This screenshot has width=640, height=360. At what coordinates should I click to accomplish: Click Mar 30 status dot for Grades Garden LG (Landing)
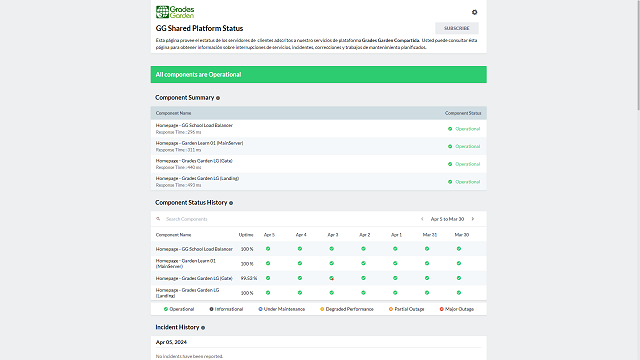pyautogui.click(x=459, y=293)
